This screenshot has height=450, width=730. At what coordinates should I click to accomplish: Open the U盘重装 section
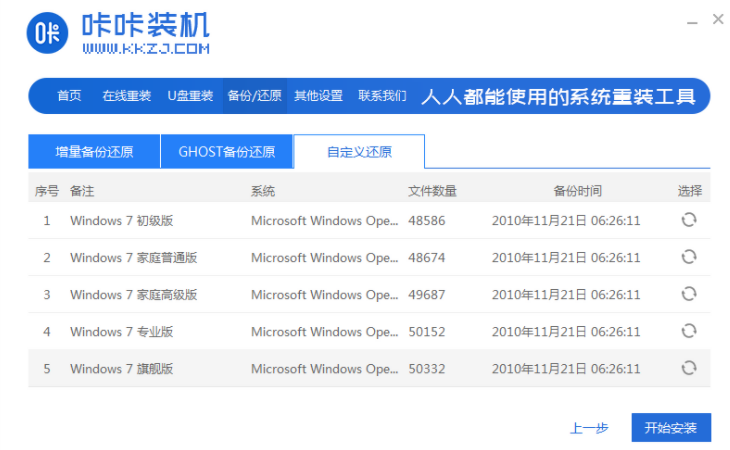[190, 96]
